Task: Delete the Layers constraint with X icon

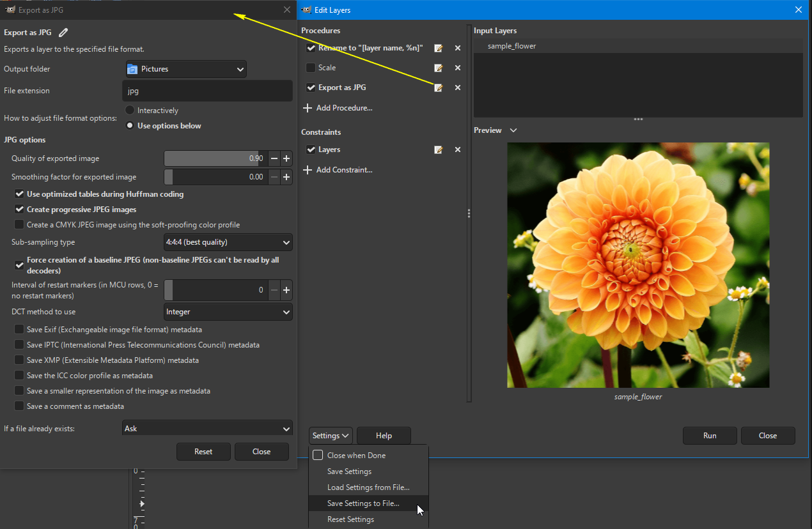Action: [458, 149]
